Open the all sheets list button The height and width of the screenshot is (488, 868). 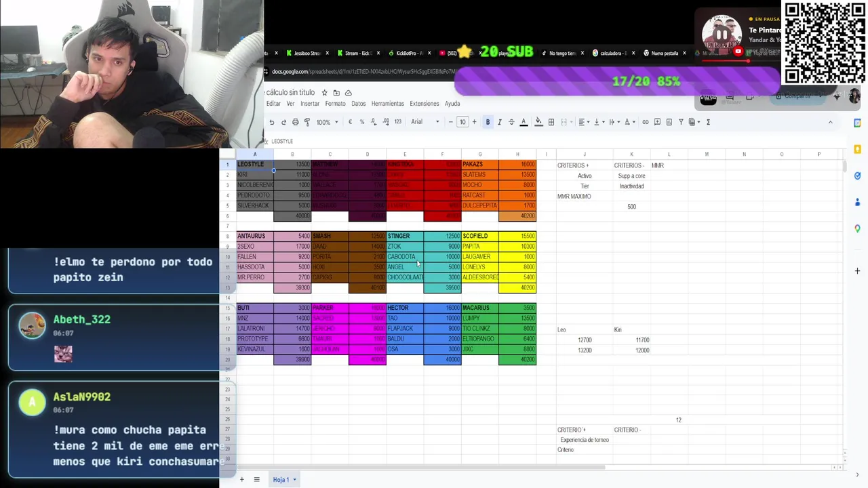(x=256, y=480)
